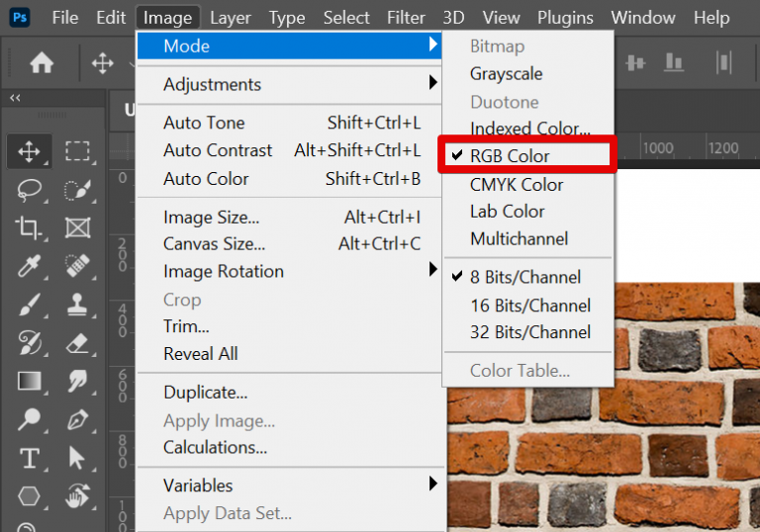Select the Rectangular Marquee tool

[77, 151]
